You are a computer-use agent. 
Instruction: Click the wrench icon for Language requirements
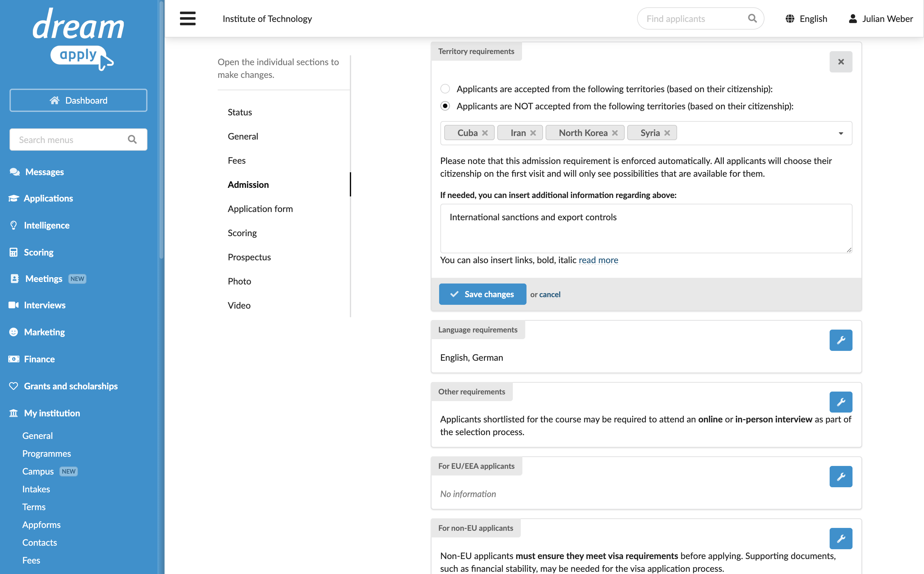click(840, 340)
